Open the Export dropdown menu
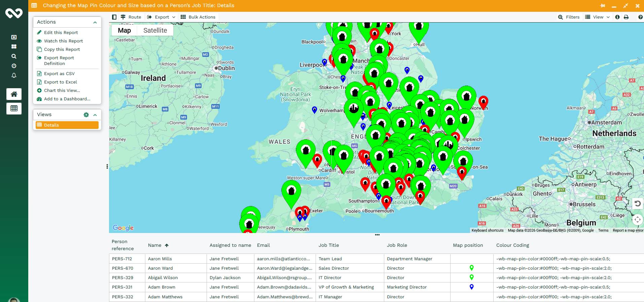 coord(162,17)
